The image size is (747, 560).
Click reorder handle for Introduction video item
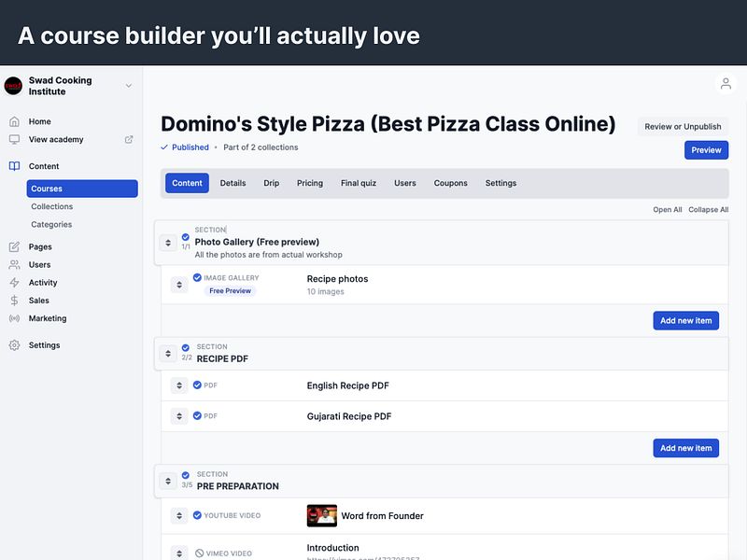[179, 553]
